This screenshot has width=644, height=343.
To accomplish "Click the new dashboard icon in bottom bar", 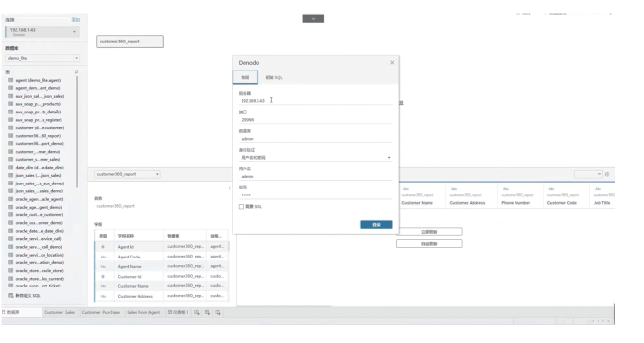I will point(207,312).
